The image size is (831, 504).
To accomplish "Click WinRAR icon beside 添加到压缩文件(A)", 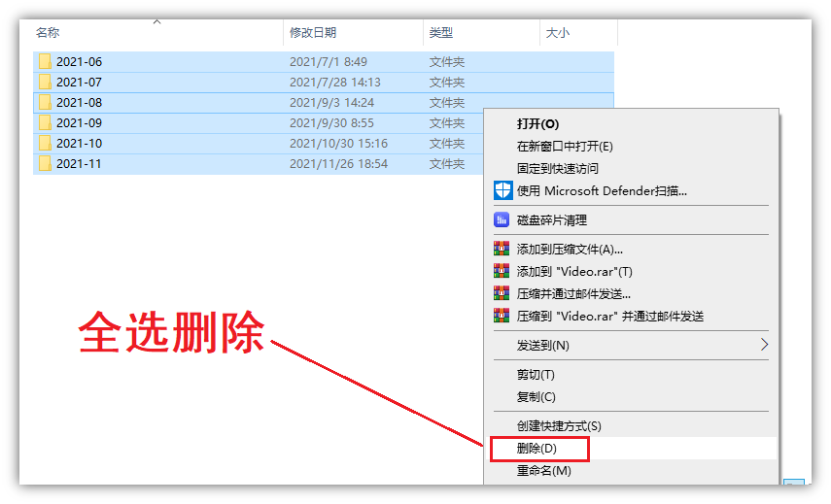I will [x=502, y=249].
